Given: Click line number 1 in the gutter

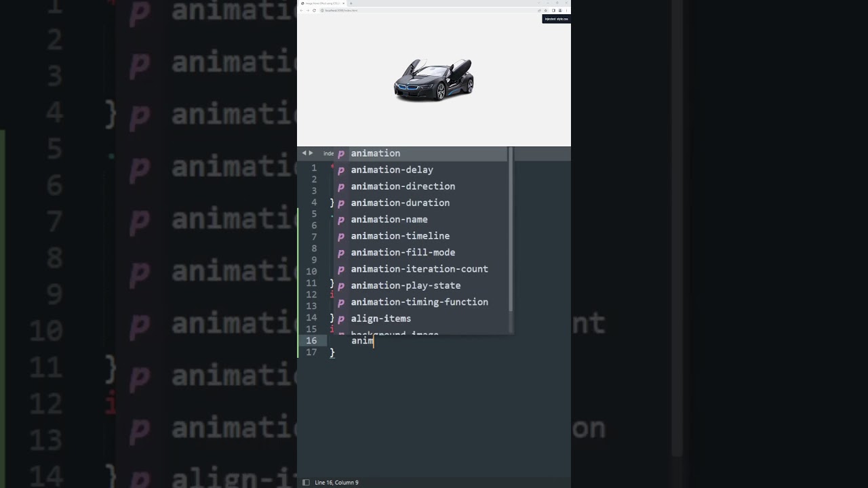Looking at the screenshot, I should coord(314,167).
